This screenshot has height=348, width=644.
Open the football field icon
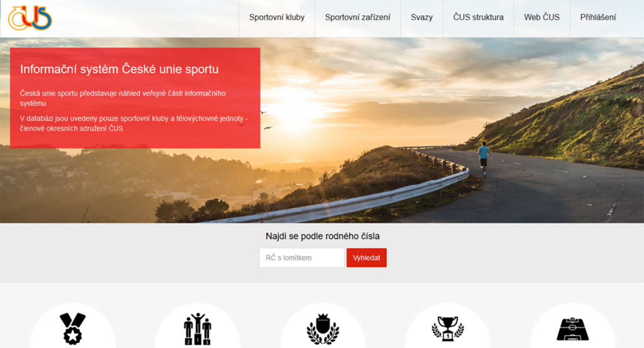tap(573, 329)
